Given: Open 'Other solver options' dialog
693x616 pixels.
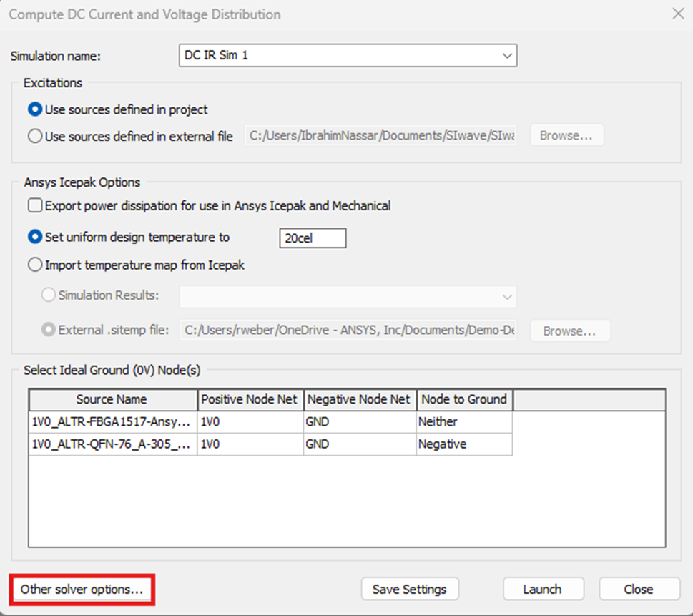Looking at the screenshot, I should [81, 589].
